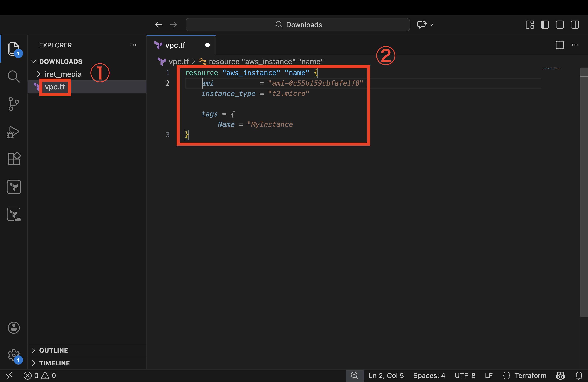Screen dimensions: 588x382
Task: Toggle the bottom panel visibility
Action: [560, 25]
